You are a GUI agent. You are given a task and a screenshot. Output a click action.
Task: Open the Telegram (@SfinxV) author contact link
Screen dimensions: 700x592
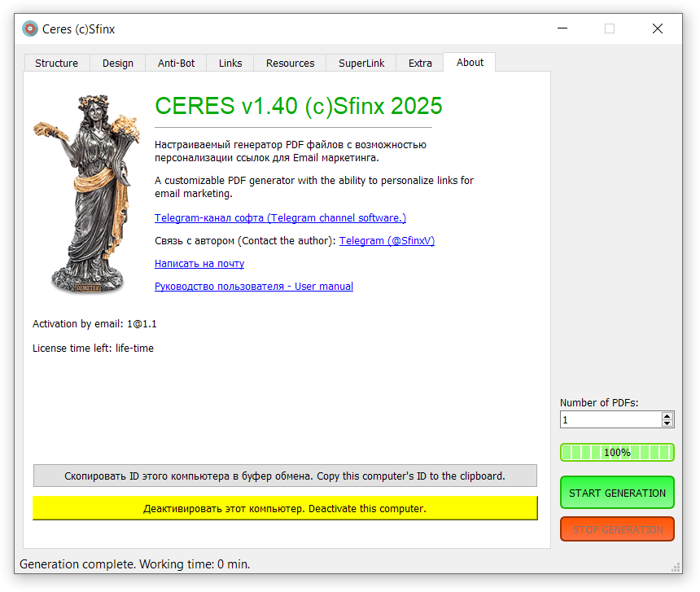click(387, 240)
